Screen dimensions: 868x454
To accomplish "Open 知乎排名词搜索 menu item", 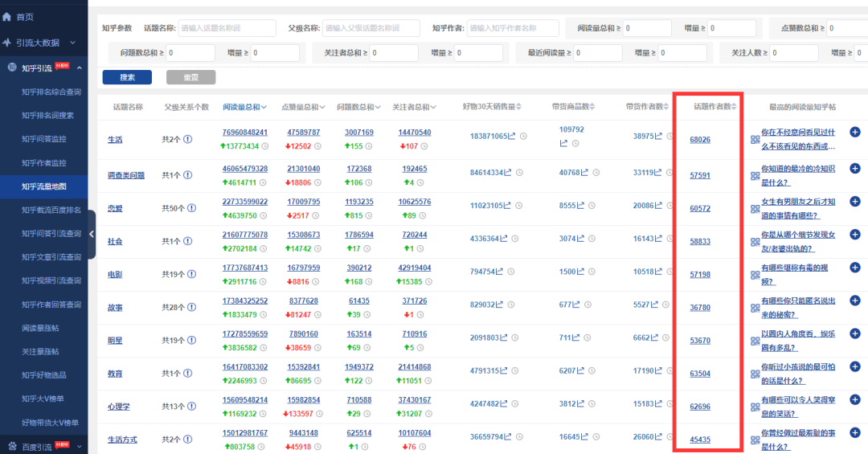I will 47,115.
